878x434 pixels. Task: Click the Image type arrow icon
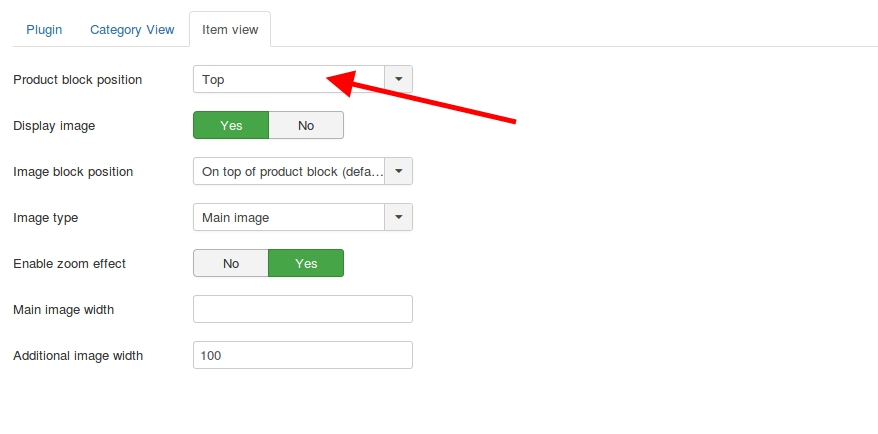(x=399, y=217)
